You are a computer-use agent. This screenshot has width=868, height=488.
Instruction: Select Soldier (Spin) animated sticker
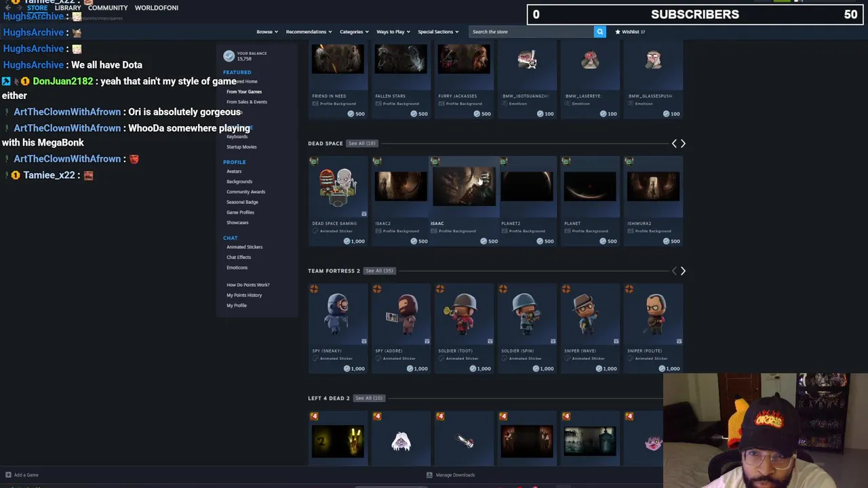(527, 328)
